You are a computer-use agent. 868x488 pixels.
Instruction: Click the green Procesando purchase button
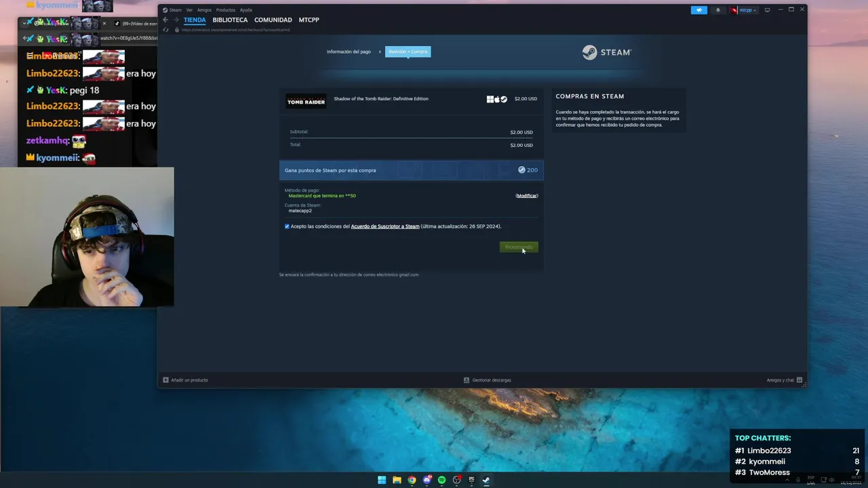tap(519, 247)
